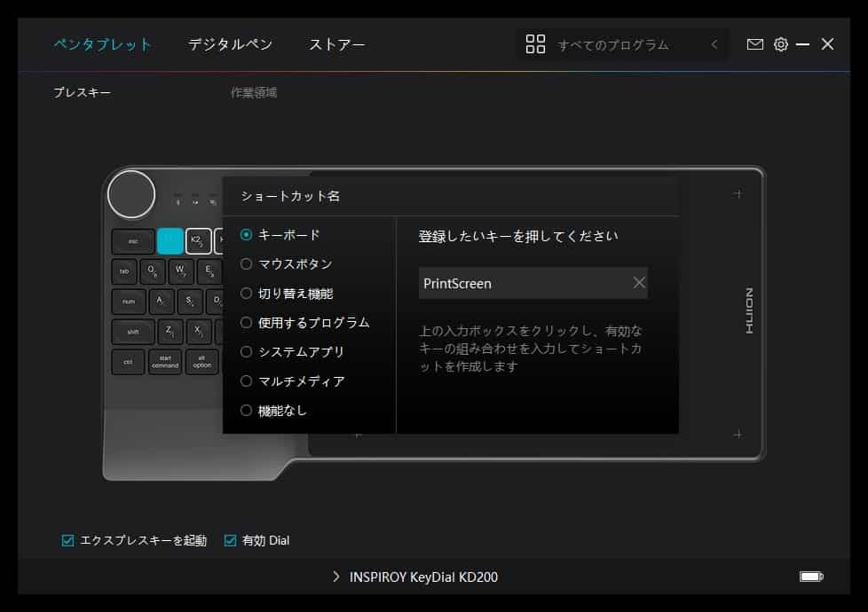868x612 pixels.
Task: Select the alt option key on the keypad
Action: pyautogui.click(x=201, y=362)
